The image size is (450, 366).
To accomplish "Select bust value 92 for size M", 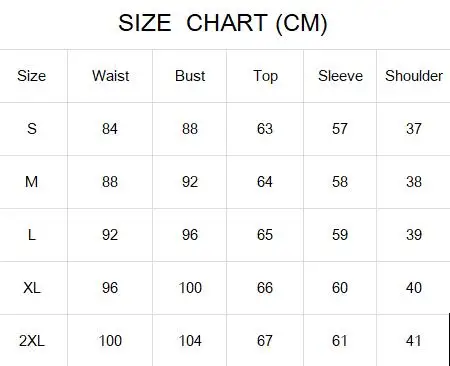I will point(190,182).
